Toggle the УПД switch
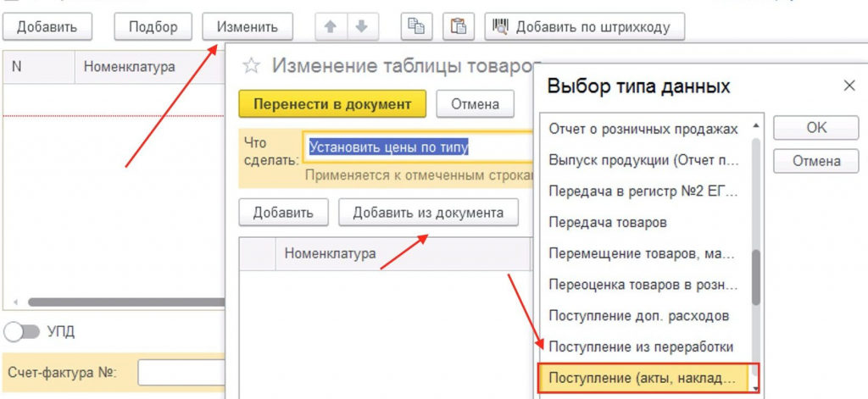 21,331
